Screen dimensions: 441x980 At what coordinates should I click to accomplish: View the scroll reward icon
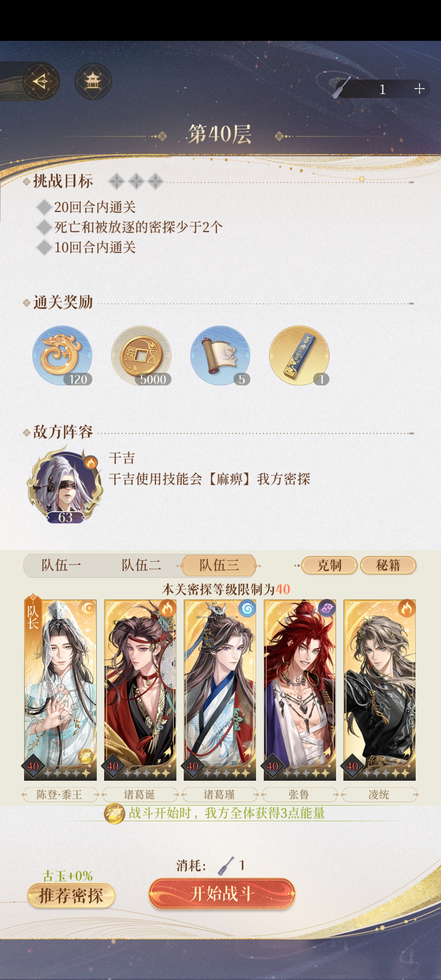pyautogui.click(x=220, y=355)
